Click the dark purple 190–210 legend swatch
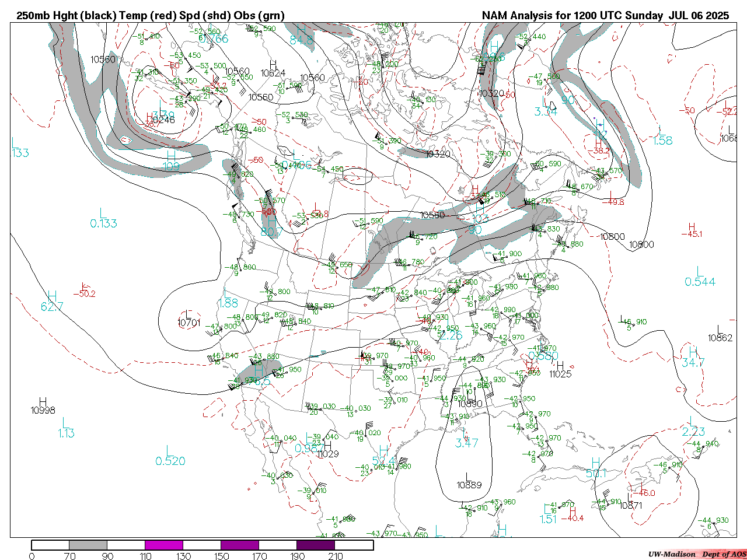 316,545
